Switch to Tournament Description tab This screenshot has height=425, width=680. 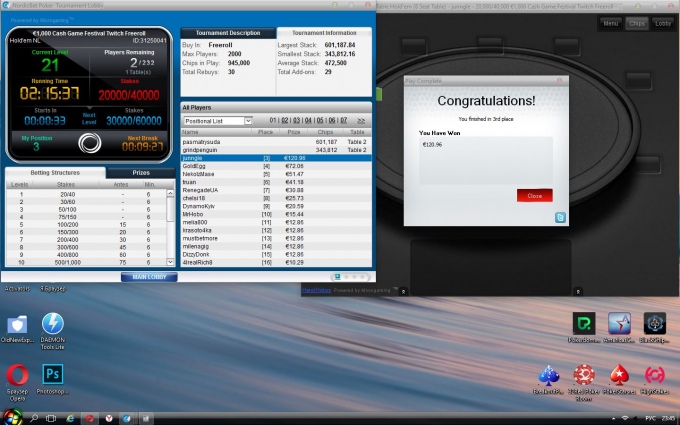pyautogui.click(x=228, y=33)
